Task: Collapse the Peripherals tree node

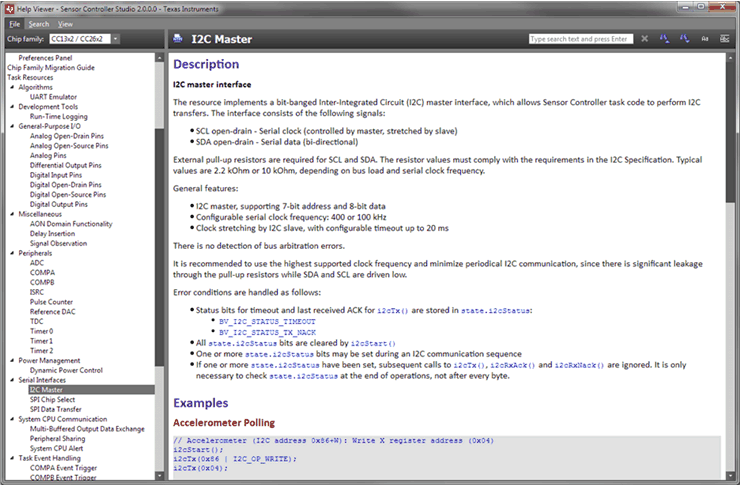Action: (x=12, y=253)
